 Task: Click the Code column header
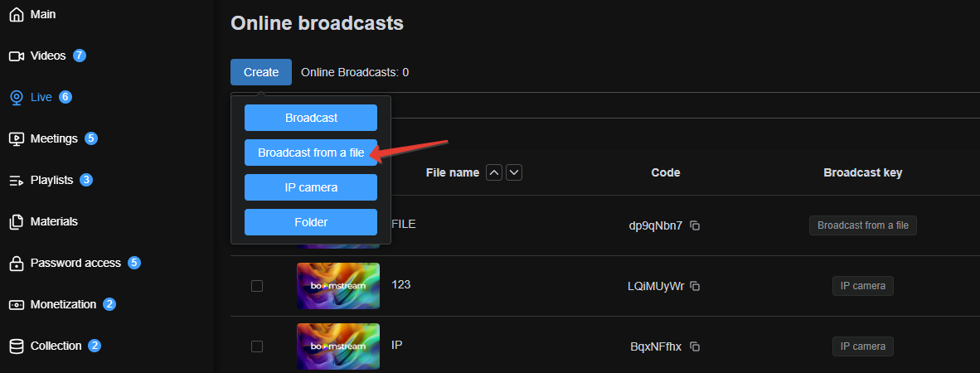point(666,172)
